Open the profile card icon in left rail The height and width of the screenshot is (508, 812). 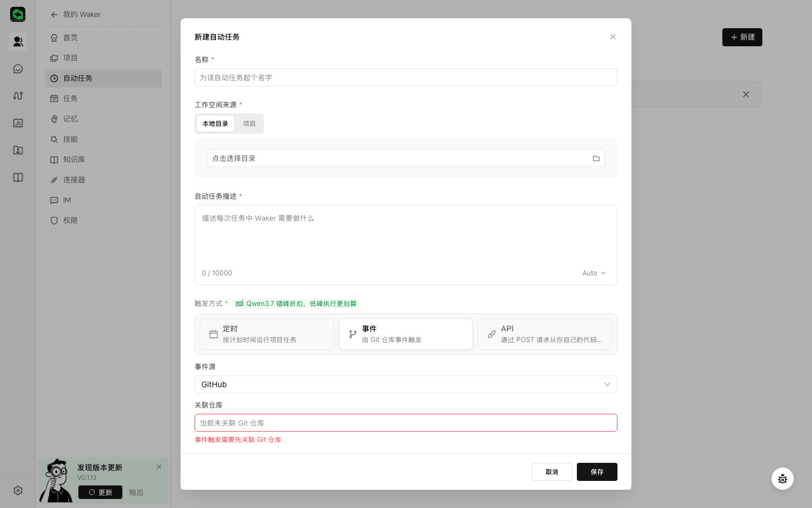coord(18,150)
